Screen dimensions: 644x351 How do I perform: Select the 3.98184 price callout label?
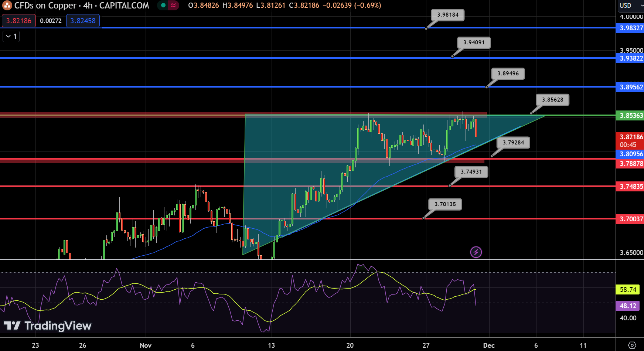coord(448,15)
